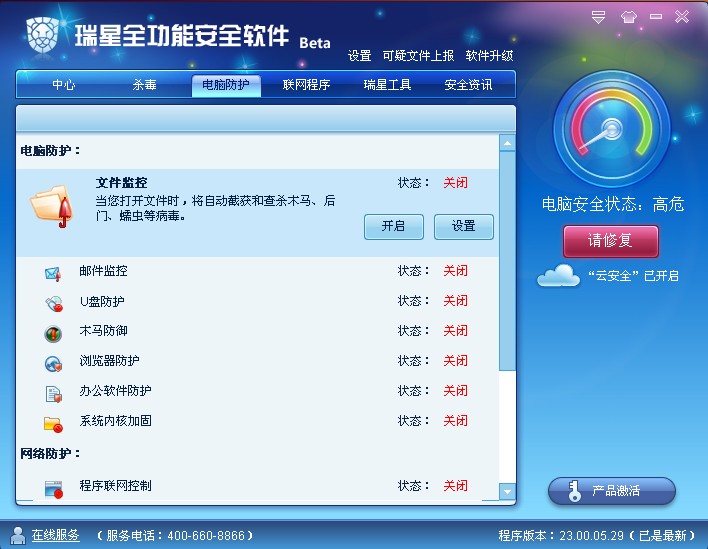Open the 联网程序 tab

tap(307, 84)
